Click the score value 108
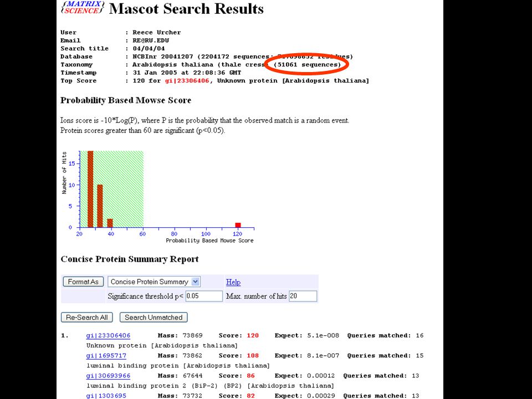This screenshot has width=532, height=399. click(x=253, y=356)
